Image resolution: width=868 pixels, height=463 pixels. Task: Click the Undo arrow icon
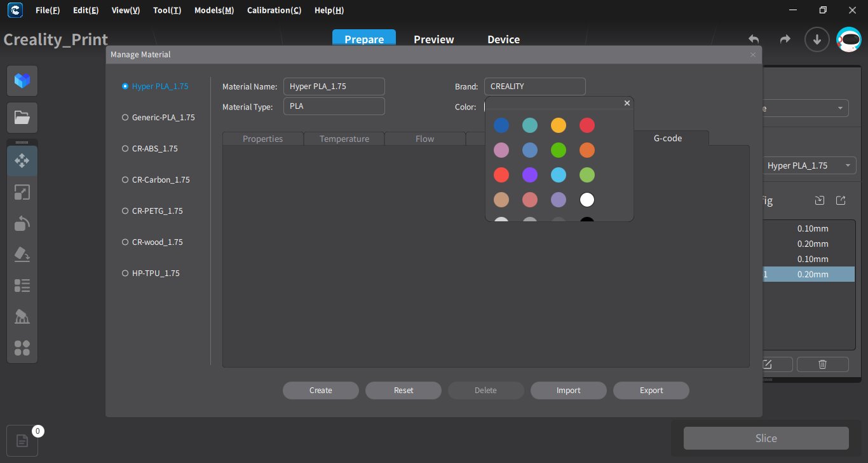(754, 39)
